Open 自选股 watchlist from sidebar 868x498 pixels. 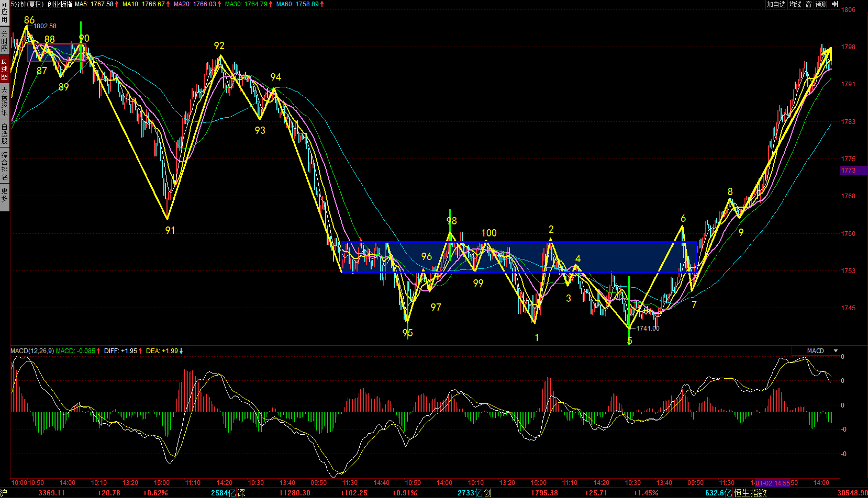point(4,134)
